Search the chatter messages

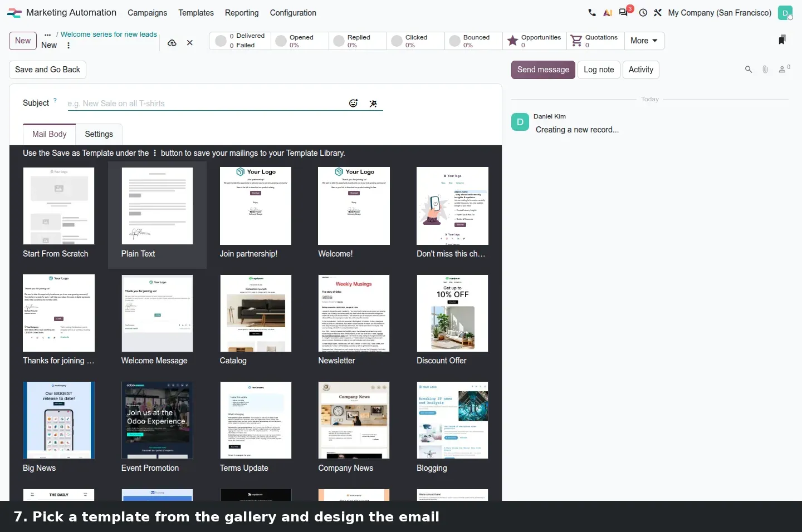[x=749, y=70]
